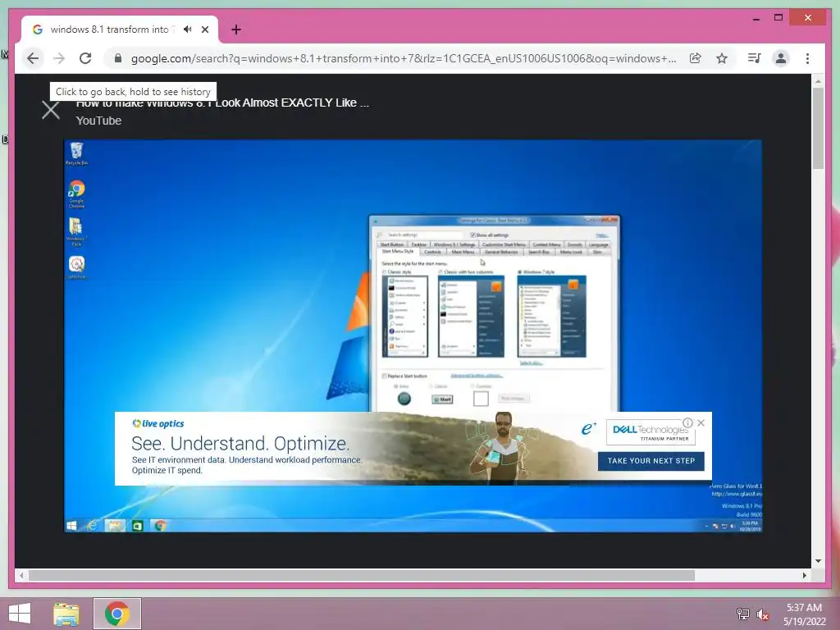840x630 pixels.
Task: Bookmark this page with the star icon
Action: [x=722, y=58]
